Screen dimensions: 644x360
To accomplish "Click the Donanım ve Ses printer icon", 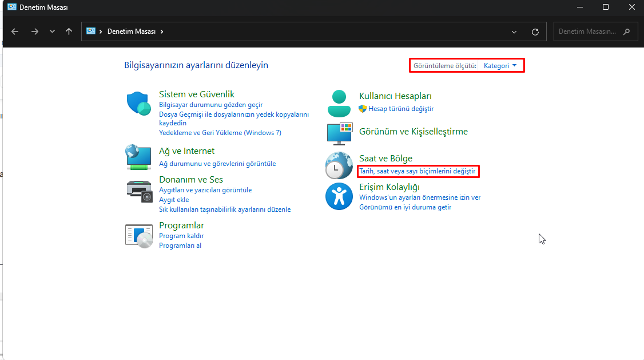I will pyautogui.click(x=140, y=190).
